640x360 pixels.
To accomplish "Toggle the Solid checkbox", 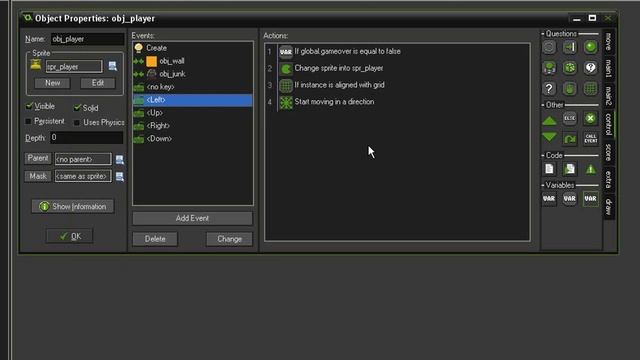I will click(77, 108).
